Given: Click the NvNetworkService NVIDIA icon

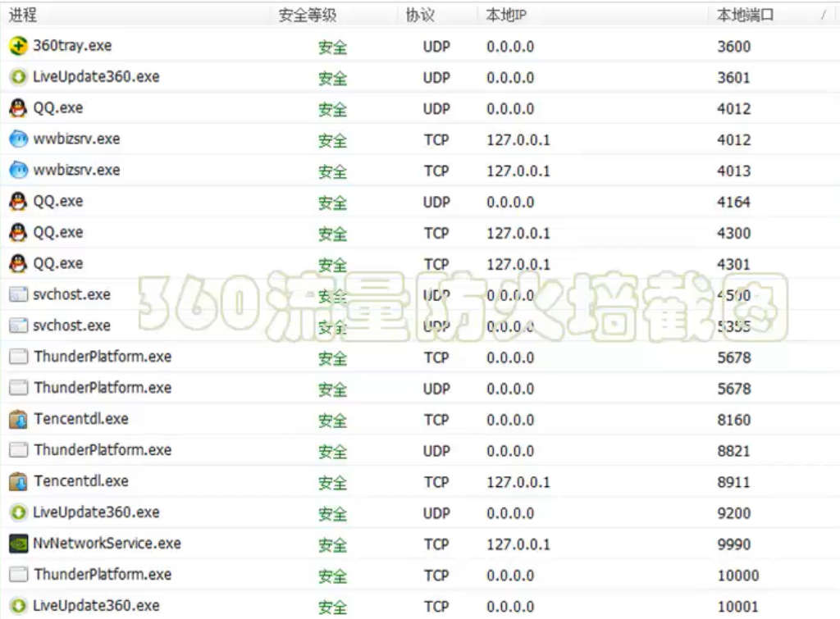Looking at the screenshot, I should [18, 544].
